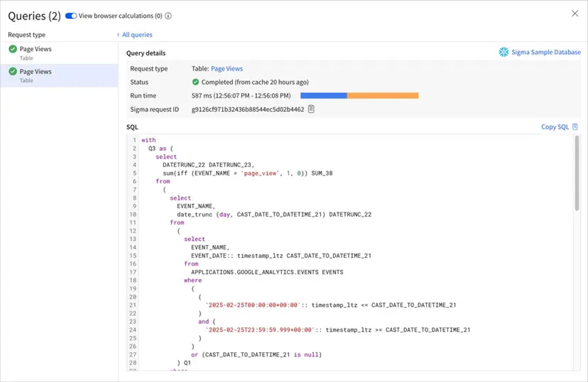Open the Page Views table link

[x=227, y=69]
